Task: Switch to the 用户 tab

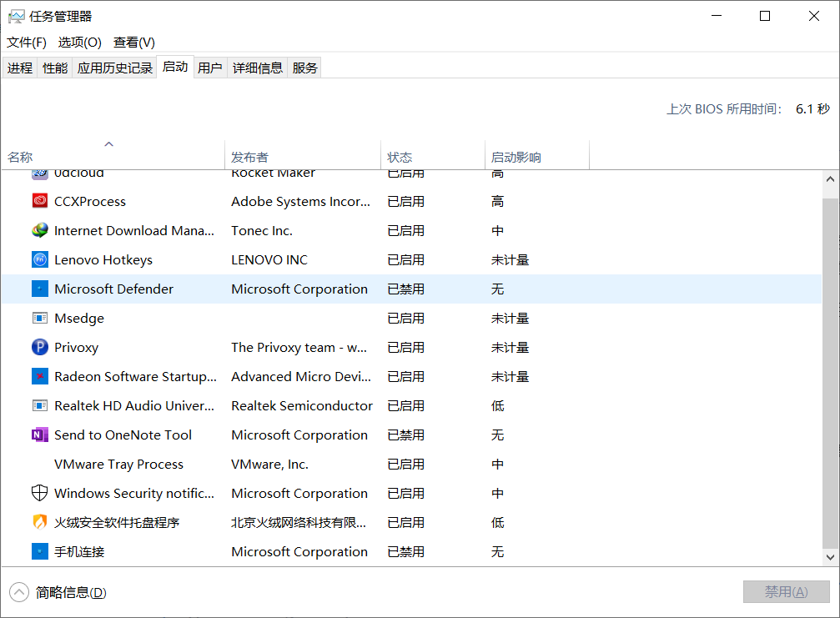Action: tap(210, 68)
